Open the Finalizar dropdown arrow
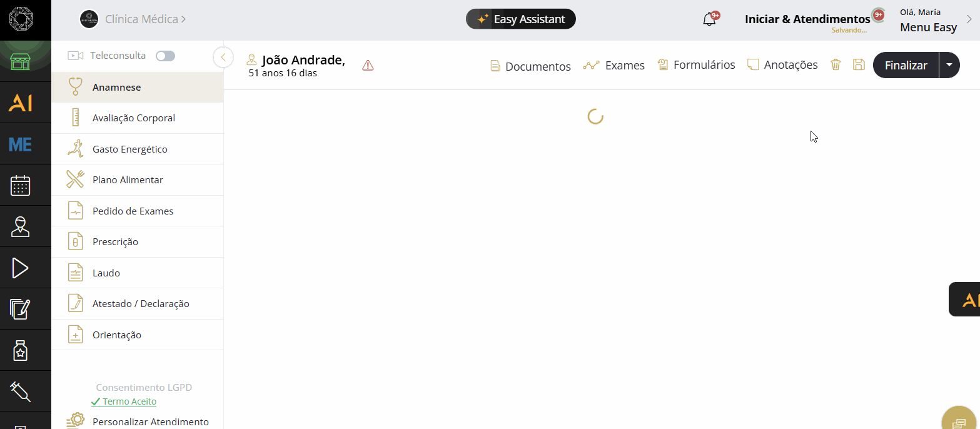Viewport: 980px width, 429px height. pos(949,65)
